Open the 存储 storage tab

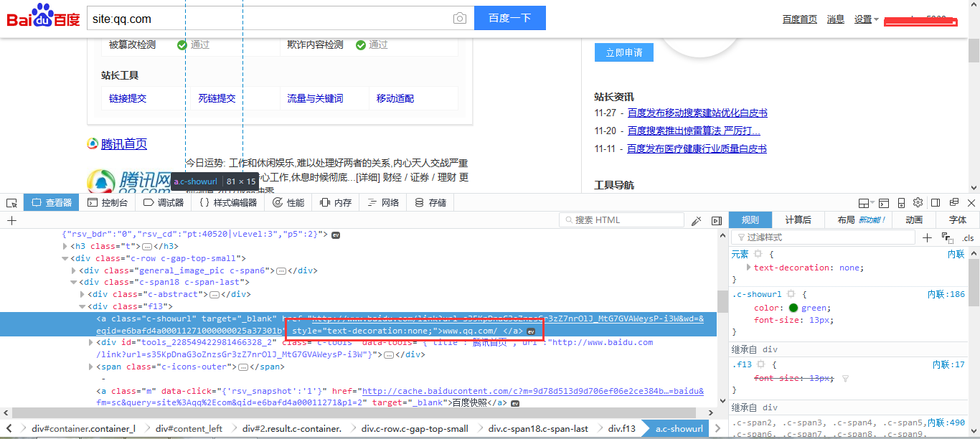[430, 203]
